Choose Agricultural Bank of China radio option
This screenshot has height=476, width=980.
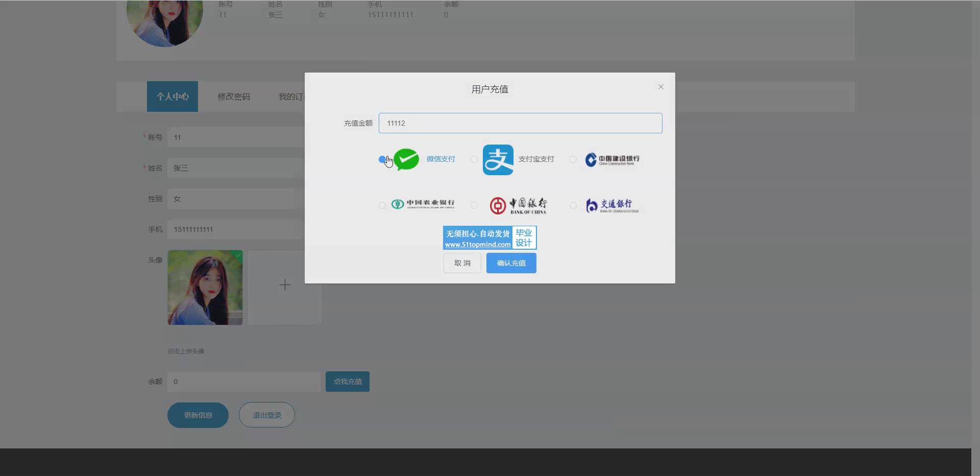click(x=382, y=205)
